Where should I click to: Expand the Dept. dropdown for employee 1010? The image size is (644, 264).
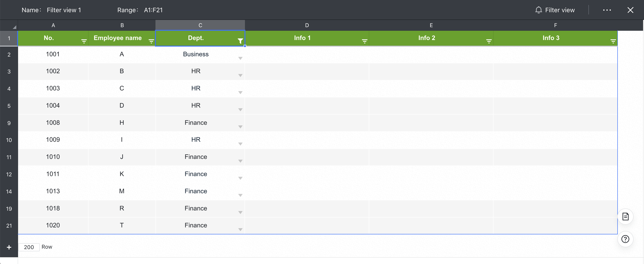[x=240, y=161]
